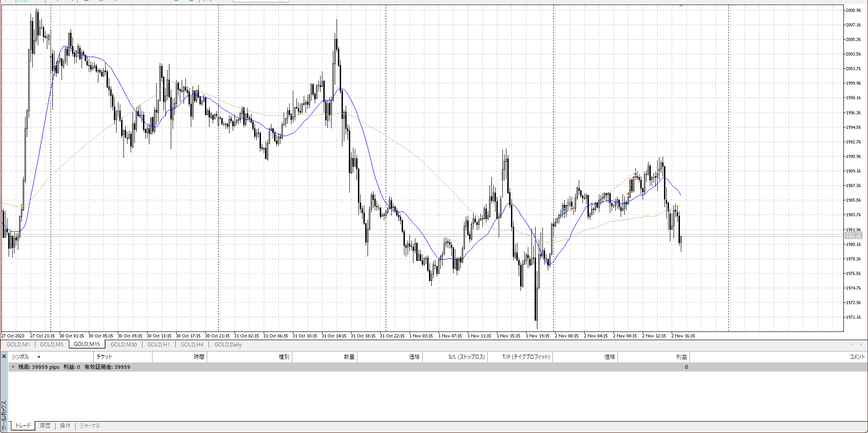Sort by the シンボル column header
Image resolution: width=868 pixels, height=433 pixels.
click(x=20, y=357)
